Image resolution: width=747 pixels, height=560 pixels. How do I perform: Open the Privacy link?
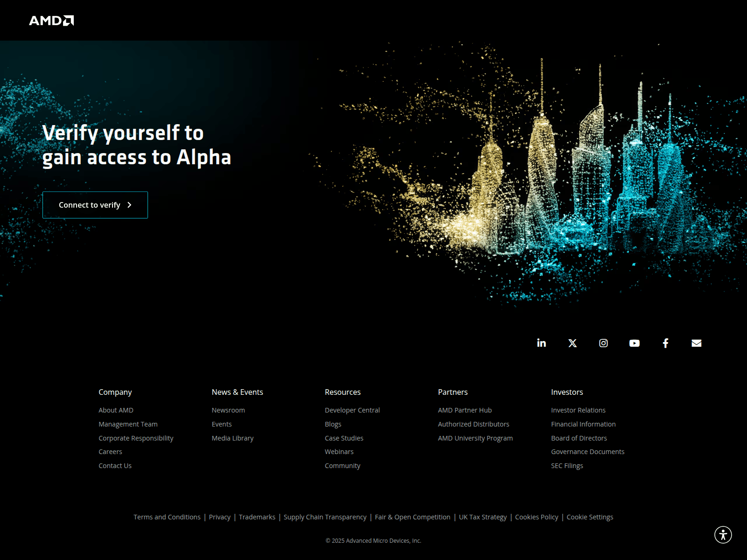tap(220, 517)
